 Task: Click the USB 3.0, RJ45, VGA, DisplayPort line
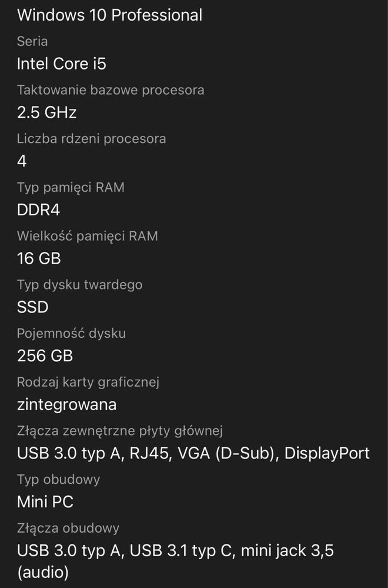193,453
